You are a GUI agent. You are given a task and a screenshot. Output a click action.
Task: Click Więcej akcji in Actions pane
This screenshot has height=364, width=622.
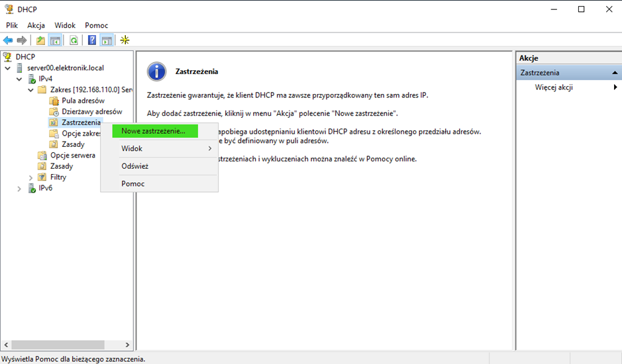[x=554, y=87]
